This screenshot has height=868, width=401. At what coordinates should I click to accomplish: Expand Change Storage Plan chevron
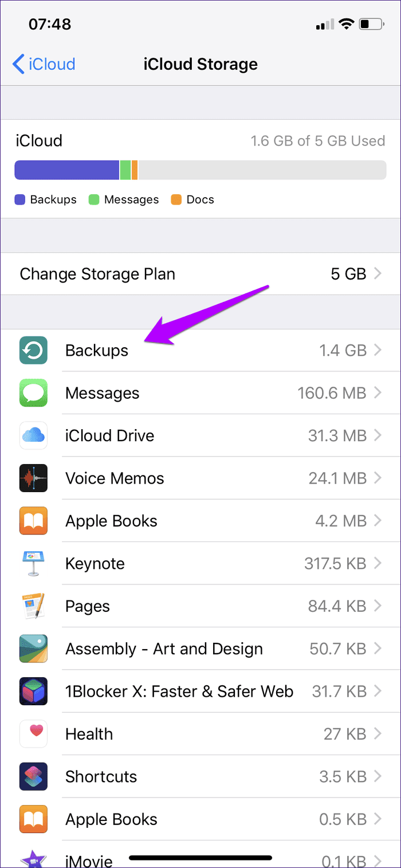[378, 274]
